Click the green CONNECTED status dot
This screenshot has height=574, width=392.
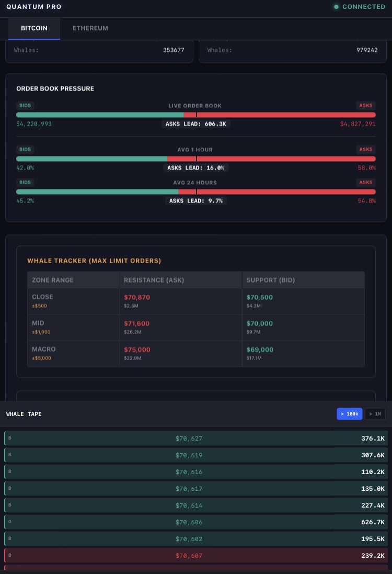pos(336,7)
